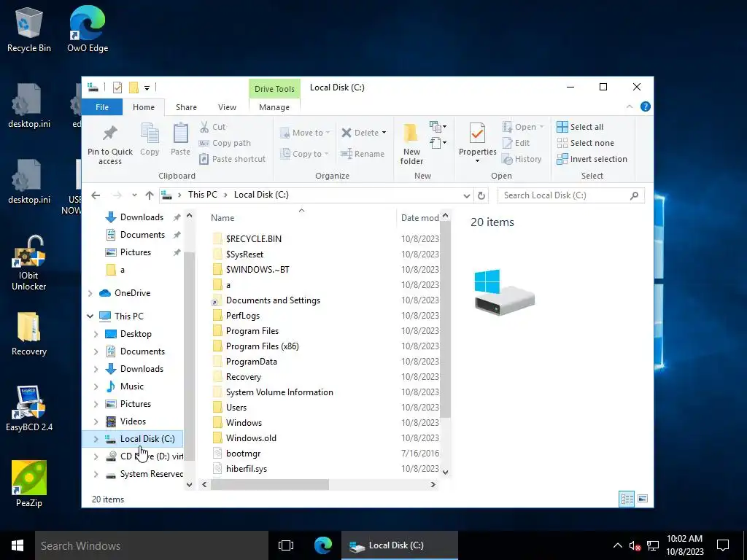This screenshot has width=747, height=560.
Task: Open Explorer help question mark icon
Action: [646, 106]
